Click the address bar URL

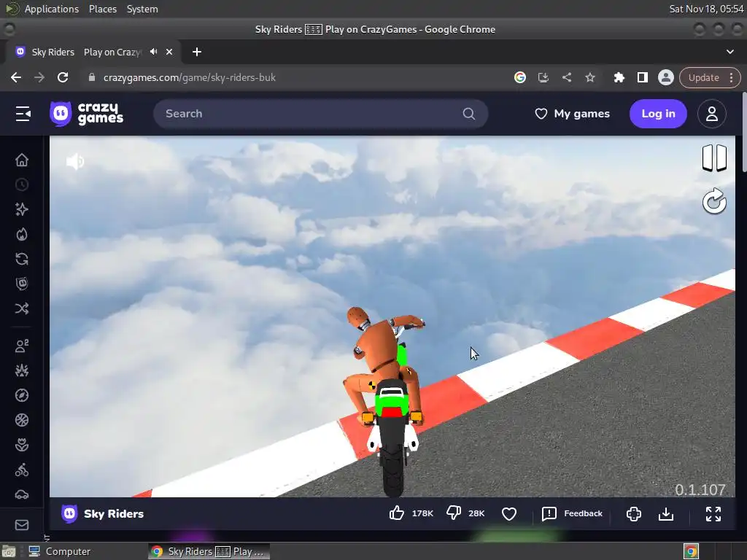coord(190,77)
